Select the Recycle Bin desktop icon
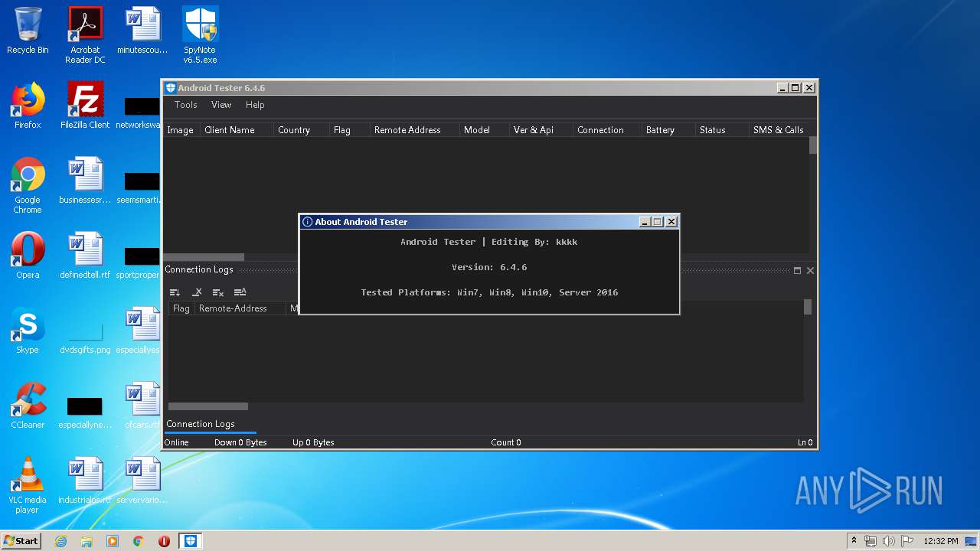 [x=28, y=31]
